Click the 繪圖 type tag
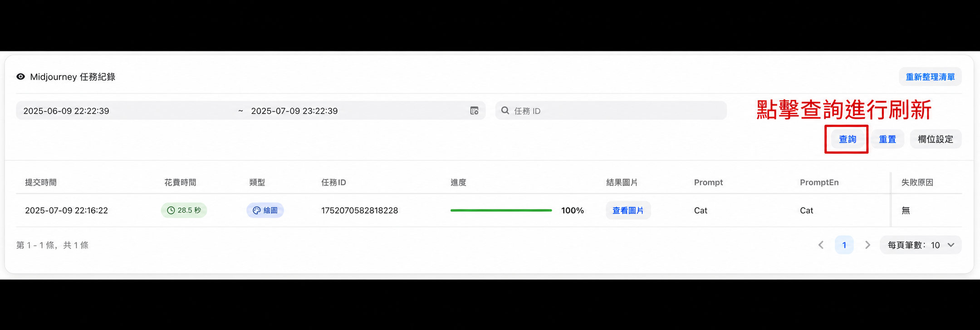This screenshot has width=980, height=330. [x=265, y=210]
